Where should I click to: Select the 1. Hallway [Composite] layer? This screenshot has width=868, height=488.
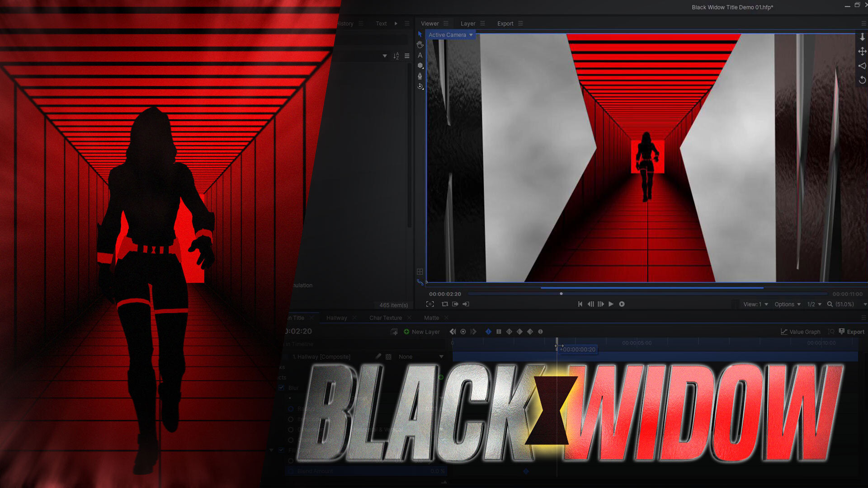click(321, 357)
